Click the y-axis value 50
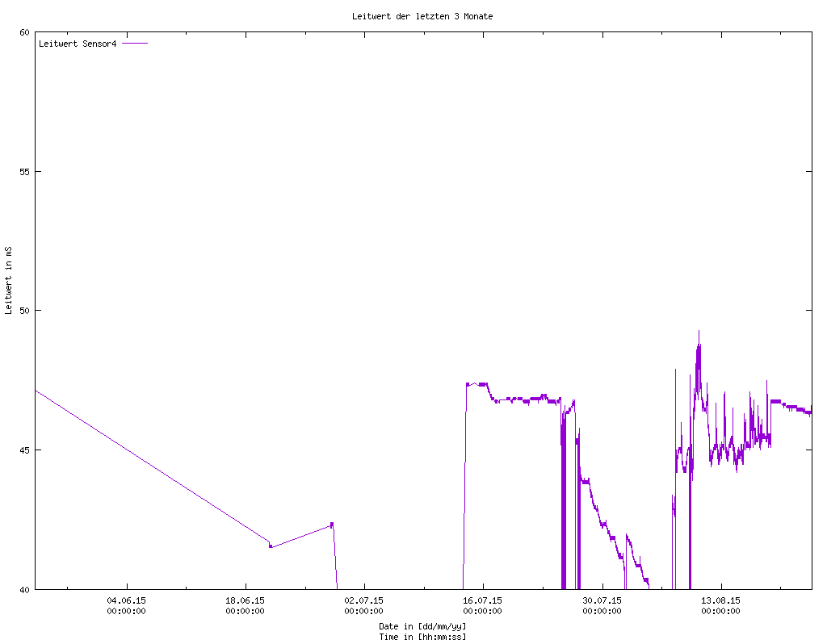This screenshot has width=827, height=644. click(24, 311)
